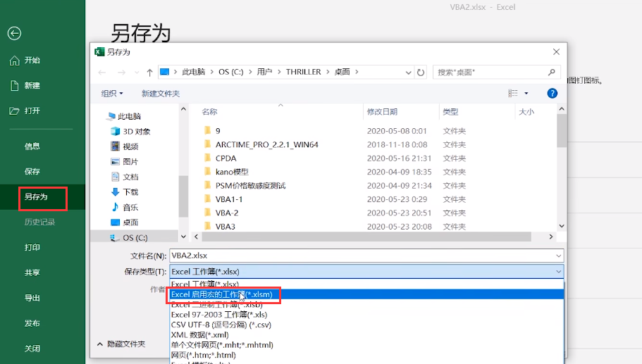This screenshot has width=642, height=364.
Task: Click 用户 in address breadcrumb
Action: click(264, 72)
